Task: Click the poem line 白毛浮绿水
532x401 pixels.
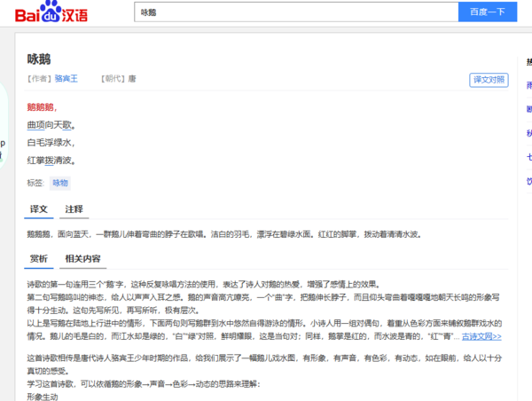Action: [51, 143]
